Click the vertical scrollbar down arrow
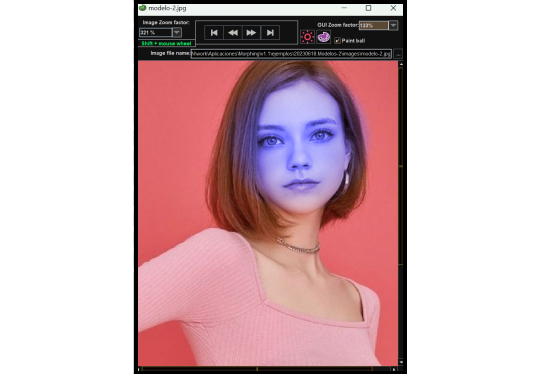This screenshot has width=540, height=374. point(401,362)
